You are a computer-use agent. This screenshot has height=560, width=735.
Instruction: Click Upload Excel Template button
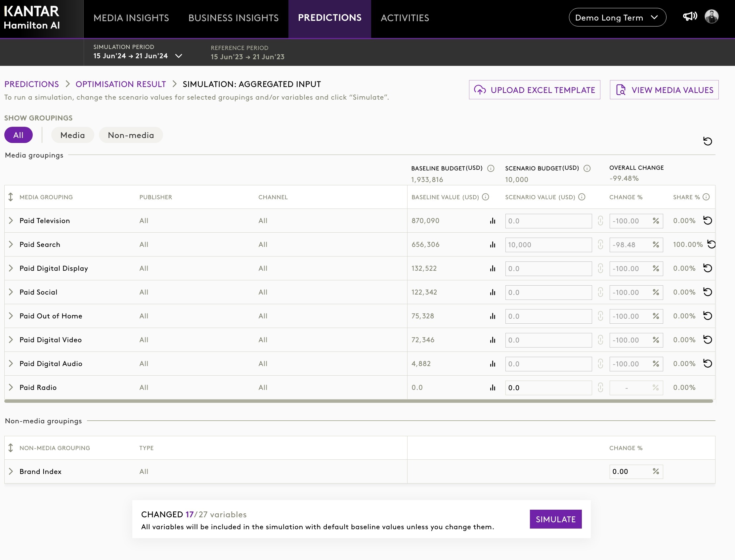tap(535, 90)
